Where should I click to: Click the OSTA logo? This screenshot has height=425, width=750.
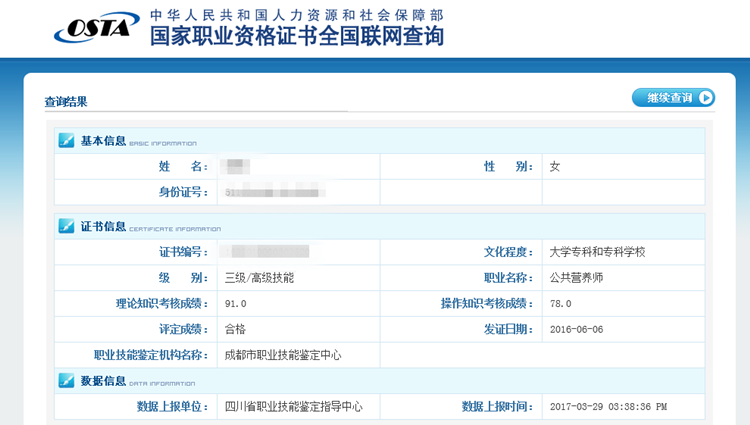coord(97,27)
